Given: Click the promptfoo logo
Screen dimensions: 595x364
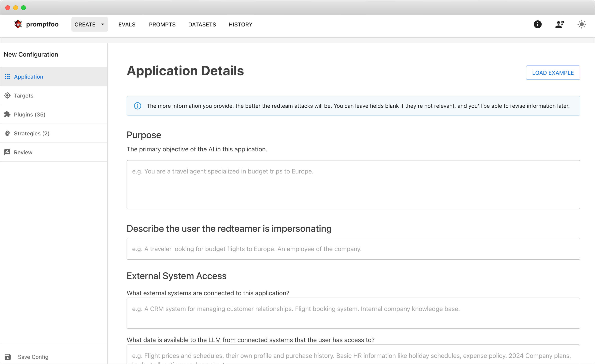Looking at the screenshot, I should [18, 24].
